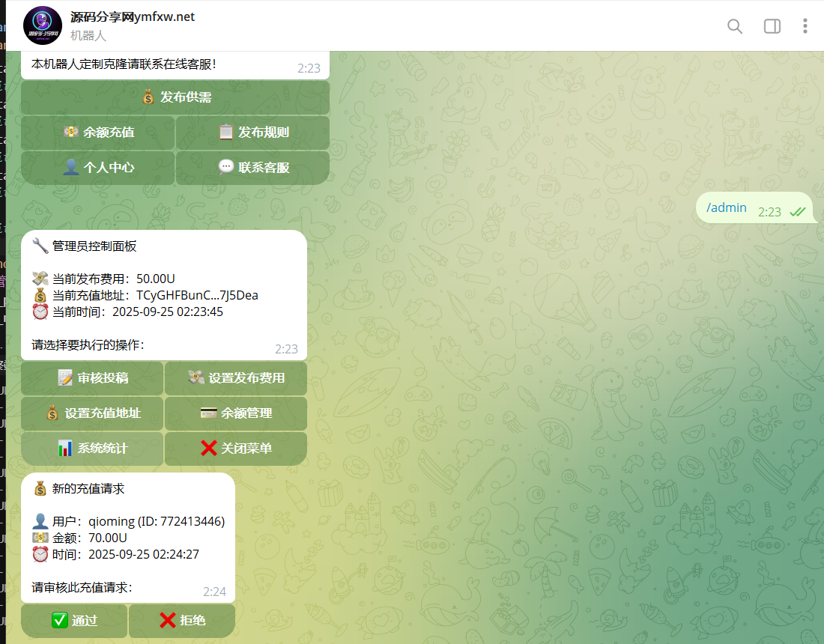Open 余额充值 balance recharge
Viewport: 824px width, 644px height.
[x=98, y=133]
